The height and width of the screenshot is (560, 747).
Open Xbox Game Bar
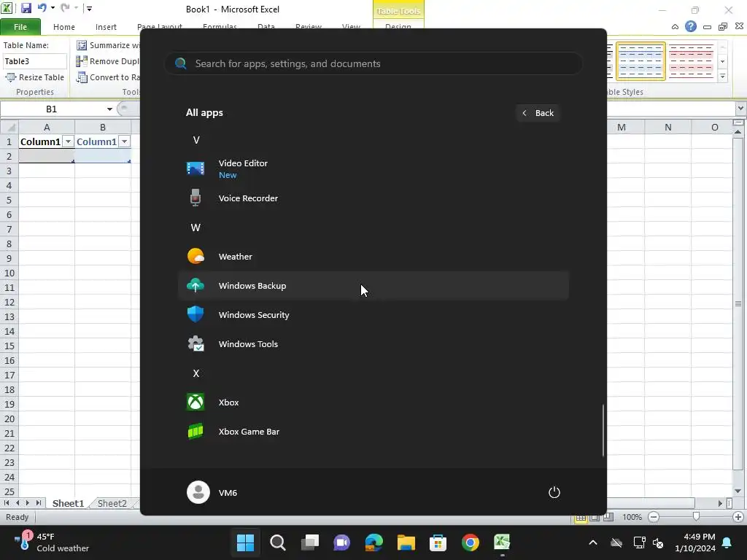tap(373, 432)
